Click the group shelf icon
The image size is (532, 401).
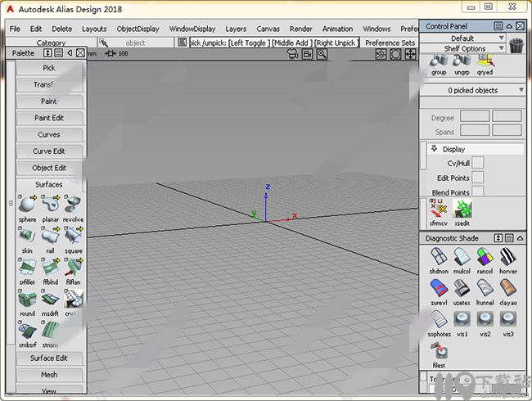[x=439, y=61]
